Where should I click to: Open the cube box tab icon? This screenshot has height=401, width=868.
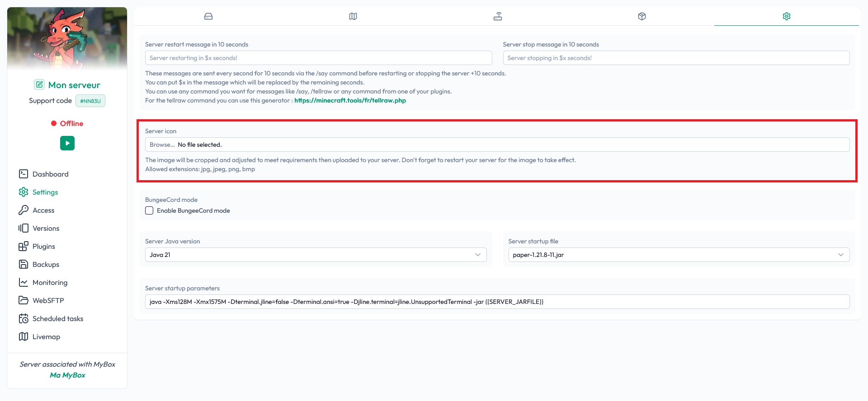[642, 16]
